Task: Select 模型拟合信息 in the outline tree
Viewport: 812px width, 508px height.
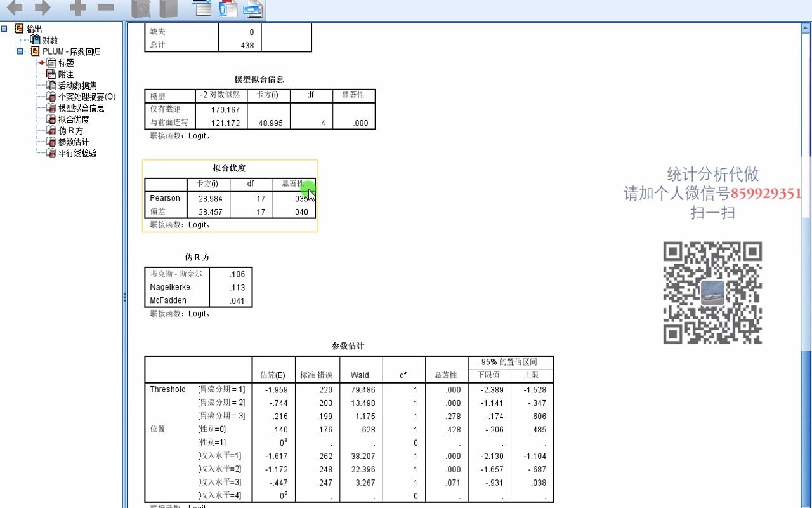Action: click(81, 108)
